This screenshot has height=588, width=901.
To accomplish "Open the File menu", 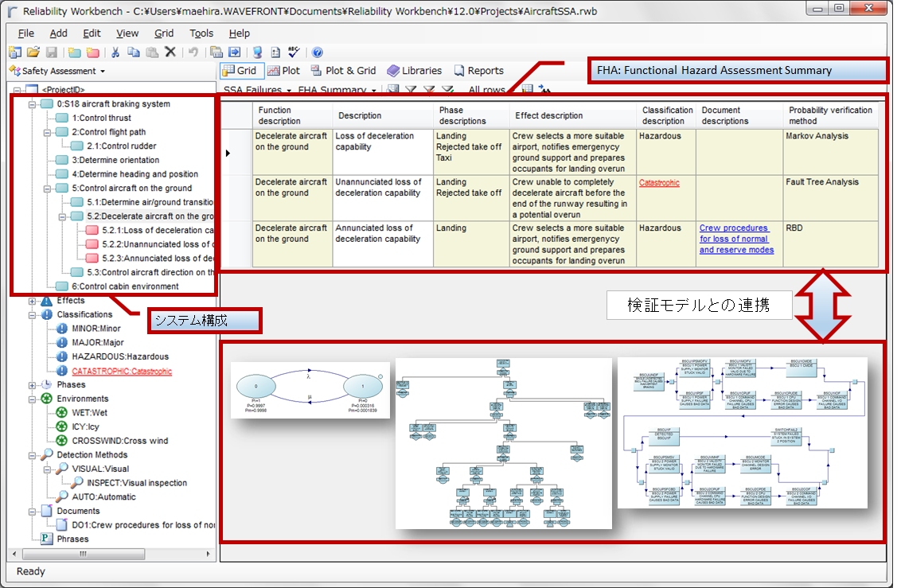I will coord(25,33).
